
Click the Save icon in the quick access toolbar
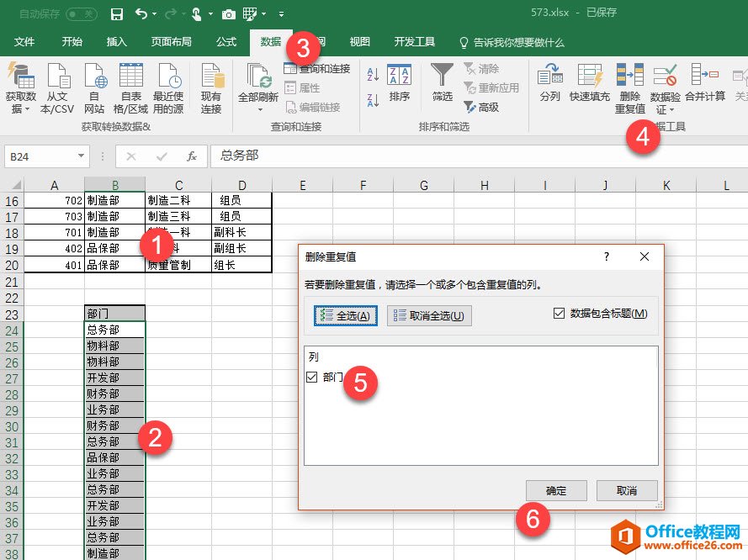click(117, 13)
